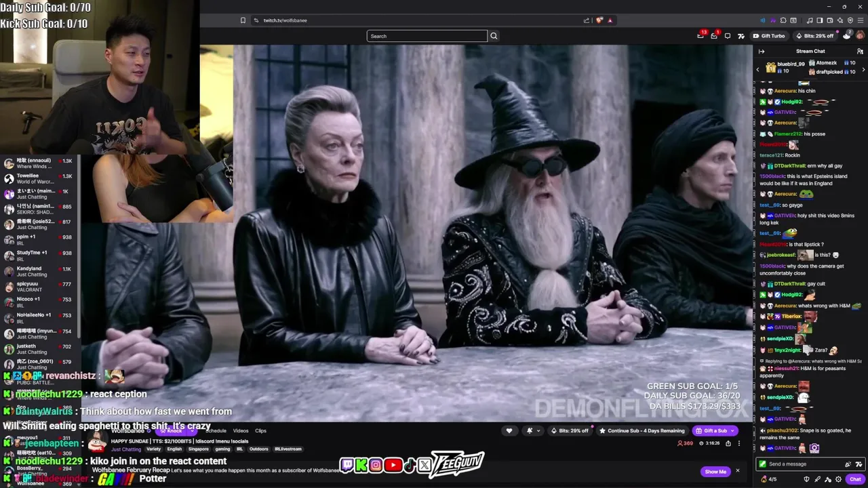Click the Singapore tag
Image resolution: width=868 pixels, height=488 pixels.
click(198, 449)
